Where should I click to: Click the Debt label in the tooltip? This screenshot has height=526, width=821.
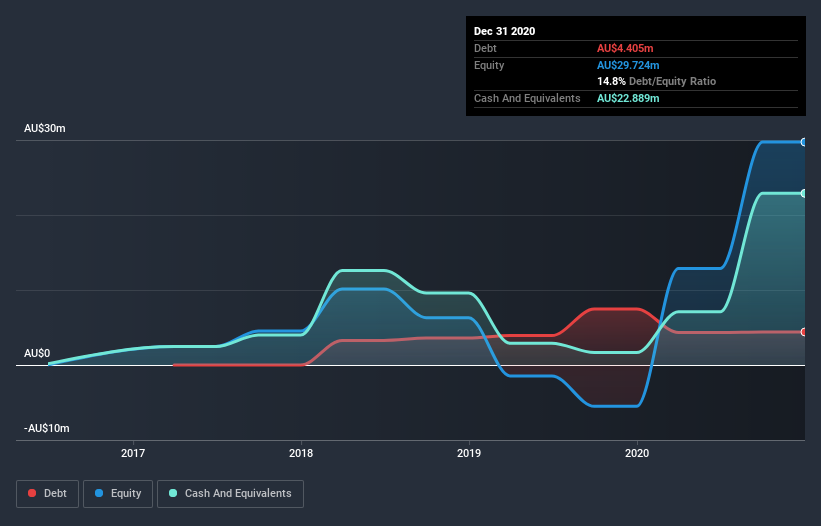(485, 48)
